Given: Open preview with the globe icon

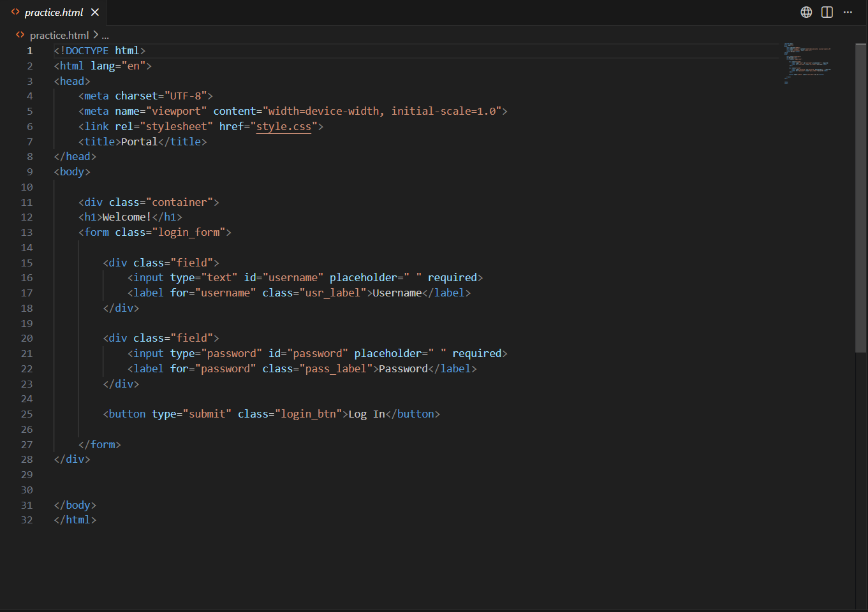Looking at the screenshot, I should pyautogui.click(x=806, y=12).
